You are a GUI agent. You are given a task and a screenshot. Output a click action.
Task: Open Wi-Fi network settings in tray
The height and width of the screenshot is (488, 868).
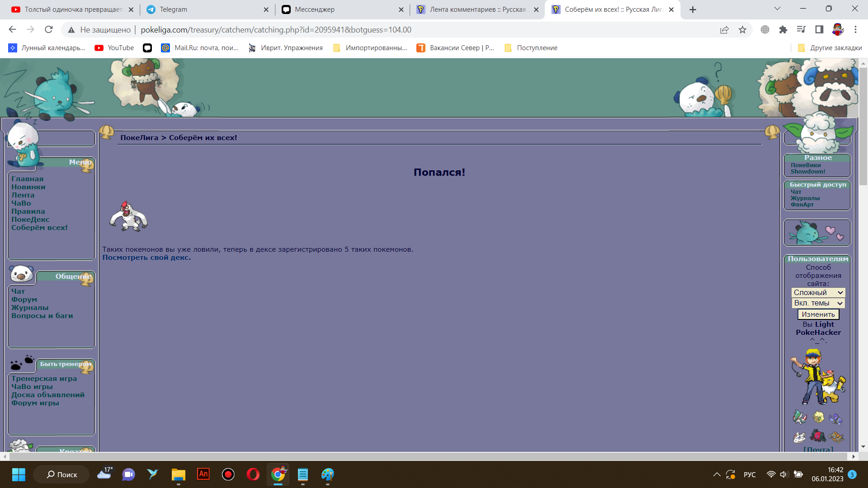pos(771,474)
